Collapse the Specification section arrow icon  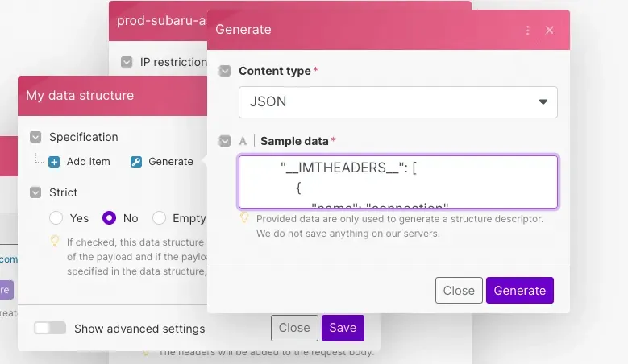coord(35,138)
